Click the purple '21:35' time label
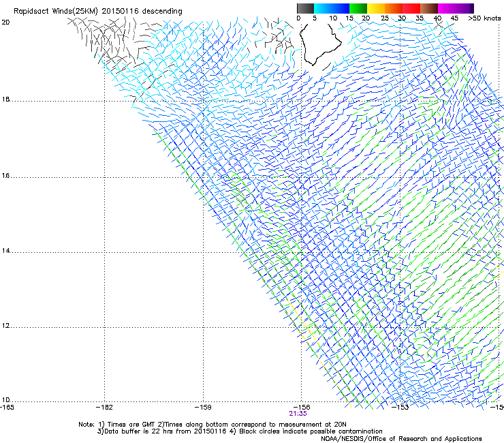The height and width of the screenshot is (443, 504). click(298, 414)
